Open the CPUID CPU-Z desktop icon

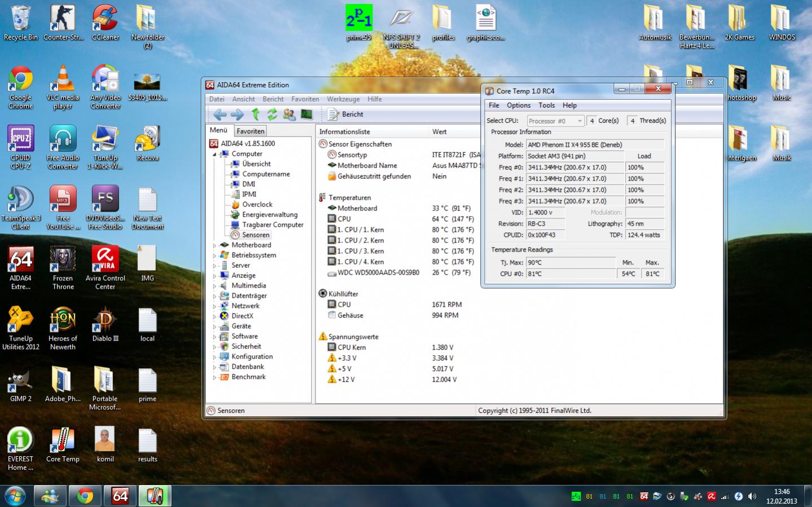21,148
